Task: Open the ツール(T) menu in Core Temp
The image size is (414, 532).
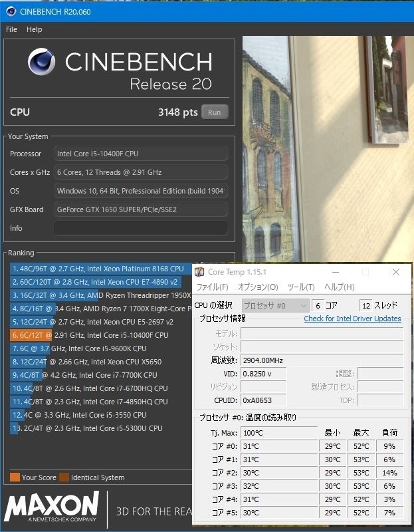Action: (301, 287)
